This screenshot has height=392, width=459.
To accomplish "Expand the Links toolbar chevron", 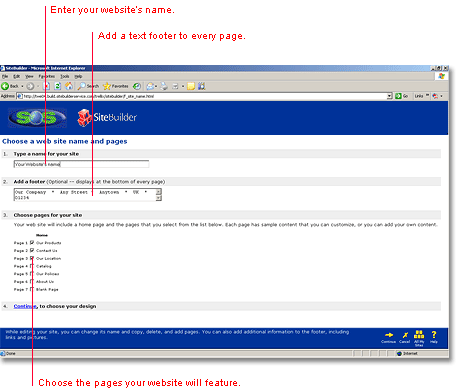I will coord(428,95).
